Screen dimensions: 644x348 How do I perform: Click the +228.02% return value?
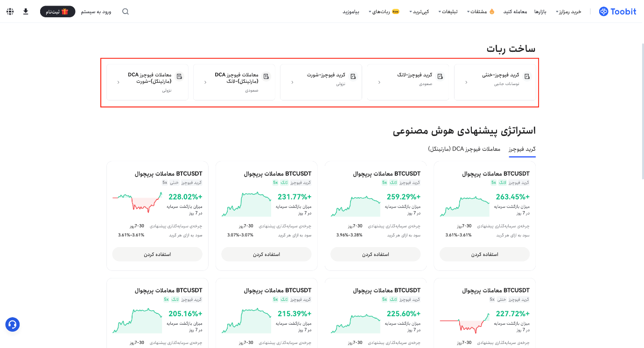pyautogui.click(x=185, y=197)
